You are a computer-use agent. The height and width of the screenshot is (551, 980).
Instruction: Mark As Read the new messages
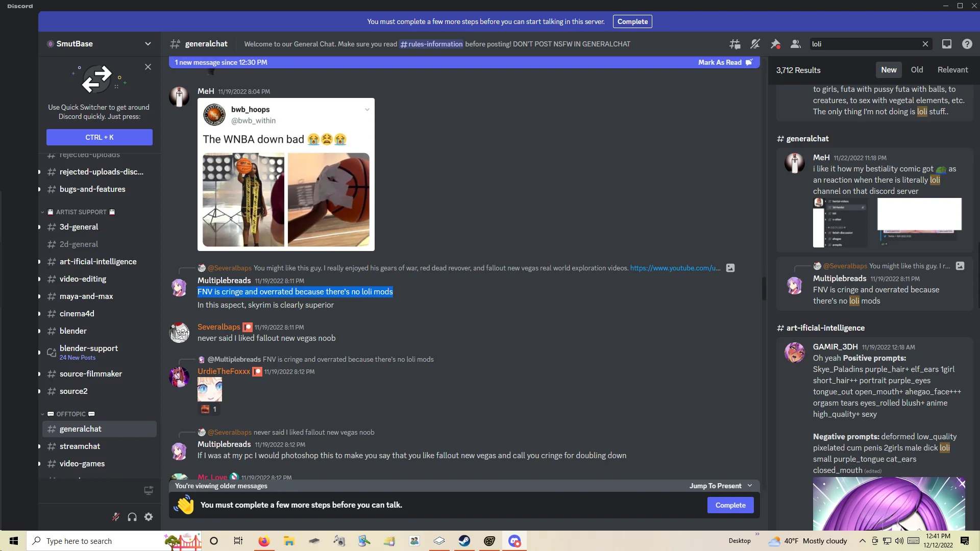725,62
